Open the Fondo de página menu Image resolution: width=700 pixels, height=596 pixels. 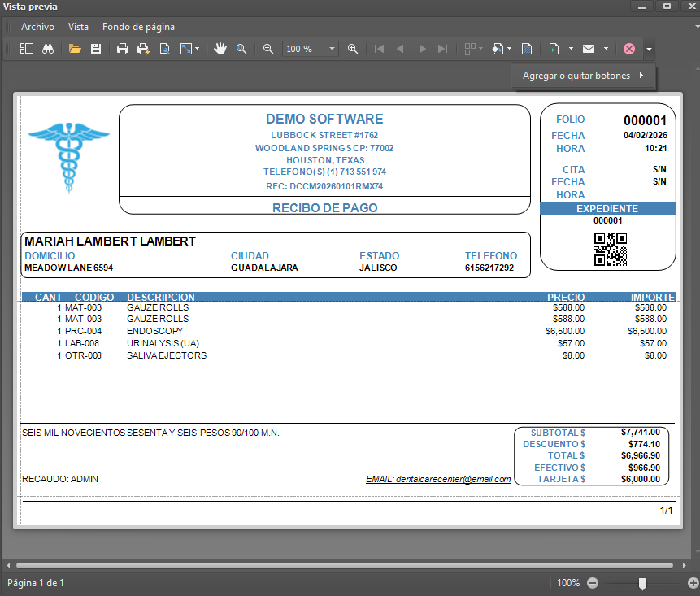(138, 27)
